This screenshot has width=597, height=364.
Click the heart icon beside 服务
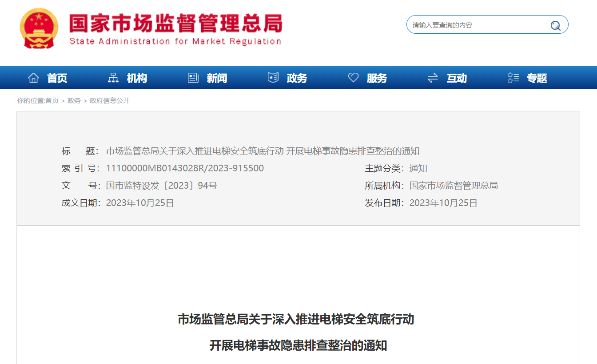point(353,78)
